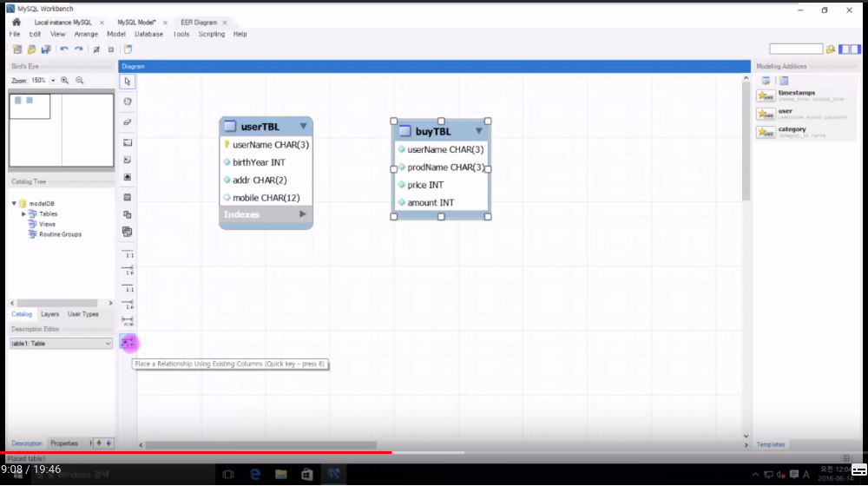Open the table1: Table description dropdown
The width and height of the screenshot is (868, 486).
click(x=61, y=343)
